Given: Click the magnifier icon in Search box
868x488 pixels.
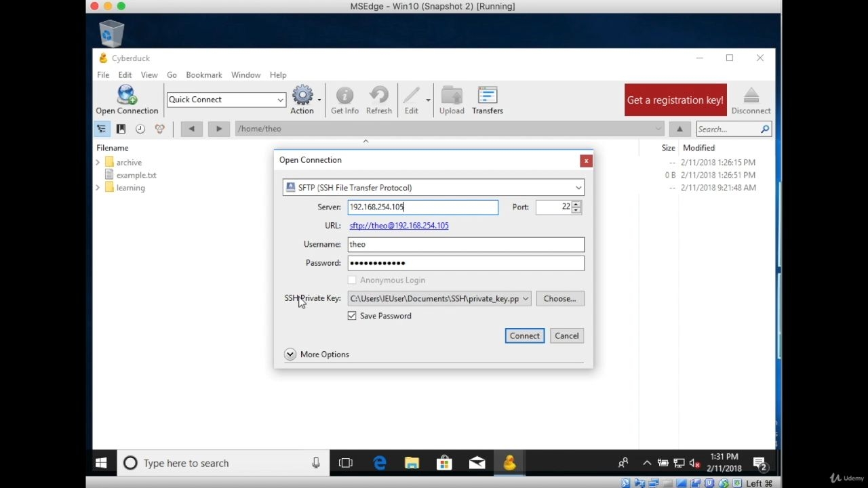Looking at the screenshot, I should click(765, 129).
